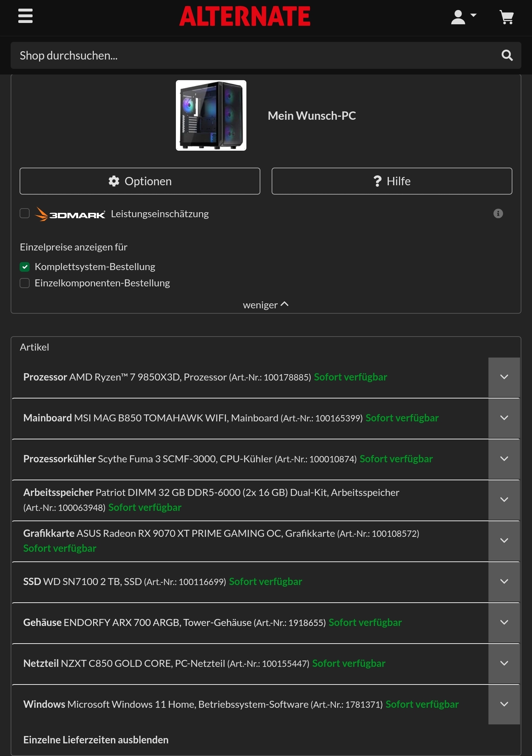Click WD SN7100 2 TB SSD text
Image resolution: width=532 pixels, height=756 pixels.
92,581
